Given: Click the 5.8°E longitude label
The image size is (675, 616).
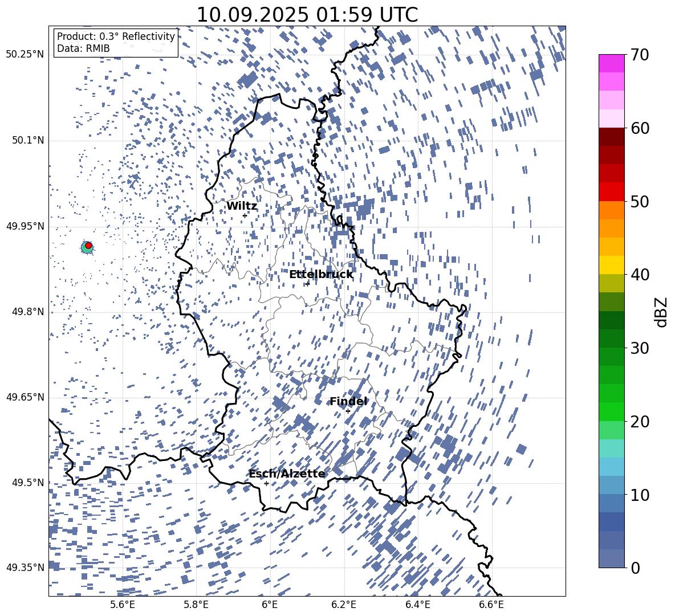Looking at the screenshot, I should pyautogui.click(x=196, y=605).
